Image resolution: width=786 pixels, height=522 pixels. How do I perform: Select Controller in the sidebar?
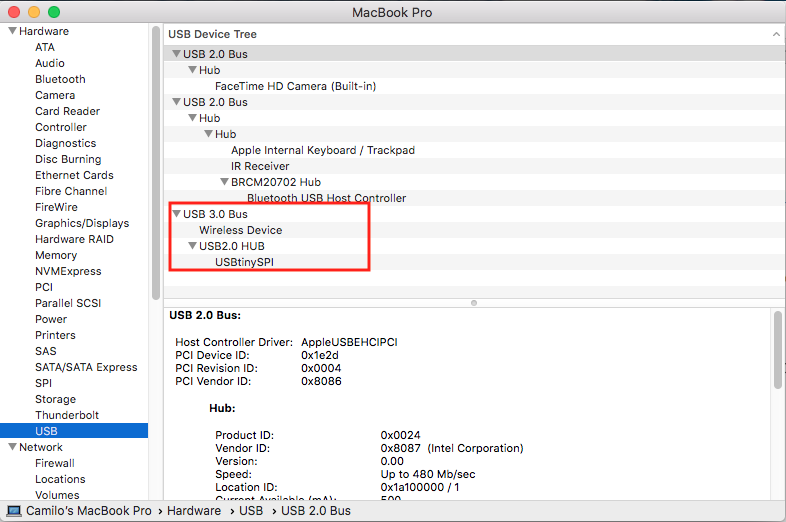tap(61, 127)
